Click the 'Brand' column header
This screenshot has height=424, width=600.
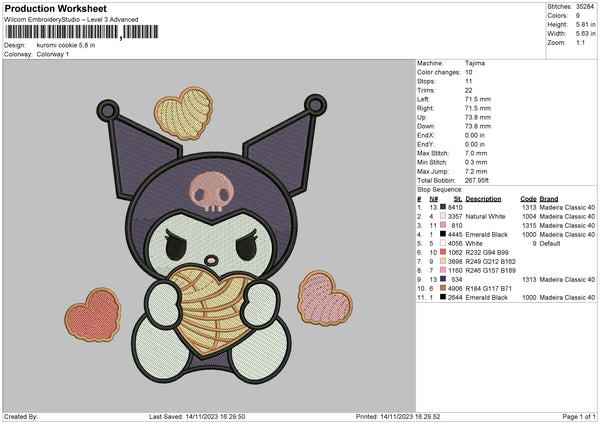click(x=549, y=199)
